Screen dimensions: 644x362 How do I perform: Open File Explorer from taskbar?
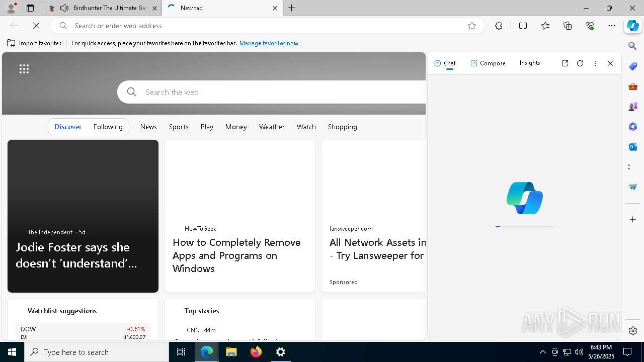pyautogui.click(x=231, y=352)
